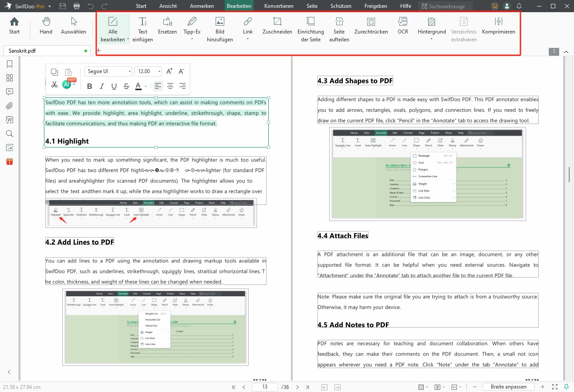Screen dimensions: 574x392
Task: Toggle underline formatting
Action: click(114, 86)
